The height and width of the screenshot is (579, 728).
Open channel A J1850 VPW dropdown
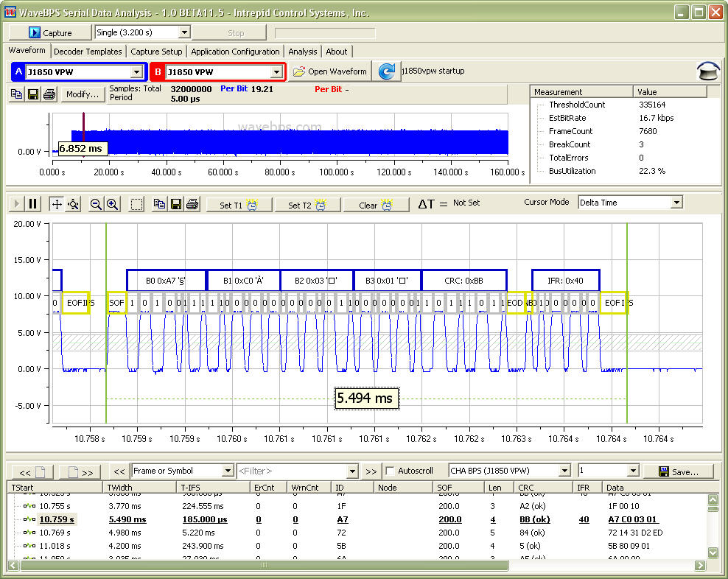click(x=136, y=72)
